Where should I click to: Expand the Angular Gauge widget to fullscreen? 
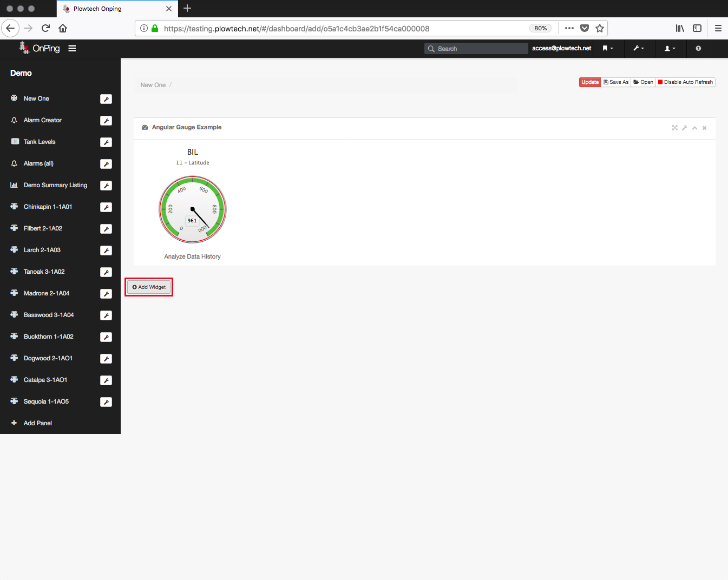[674, 128]
